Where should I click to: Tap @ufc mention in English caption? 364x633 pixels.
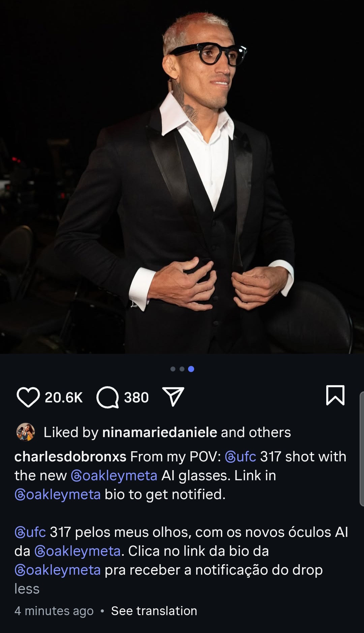pyautogui.click(x=240, y=457)
